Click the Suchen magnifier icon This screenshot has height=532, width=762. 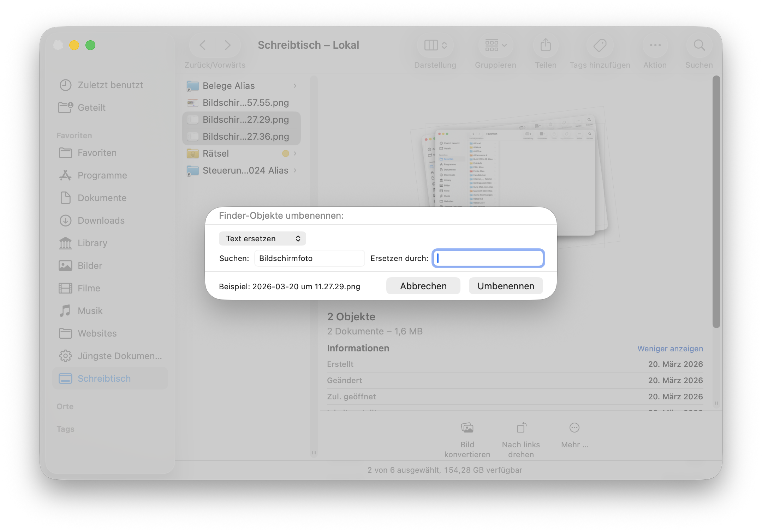tap(699, 45)
